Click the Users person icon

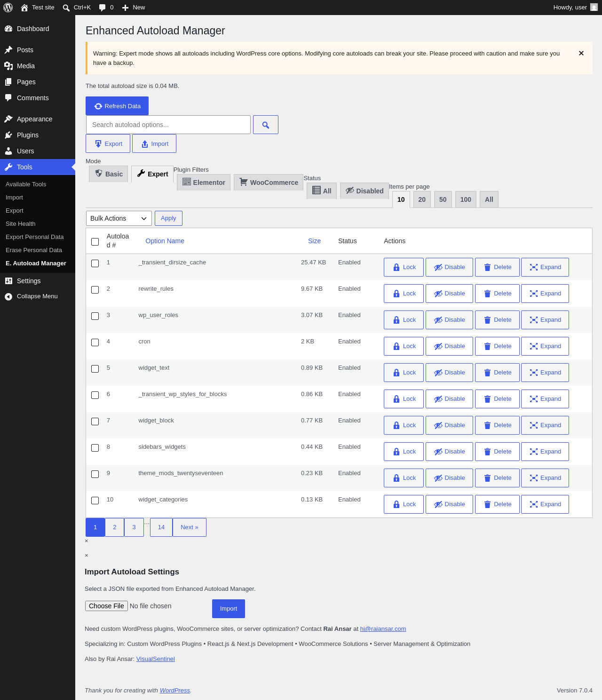(8, 151)
